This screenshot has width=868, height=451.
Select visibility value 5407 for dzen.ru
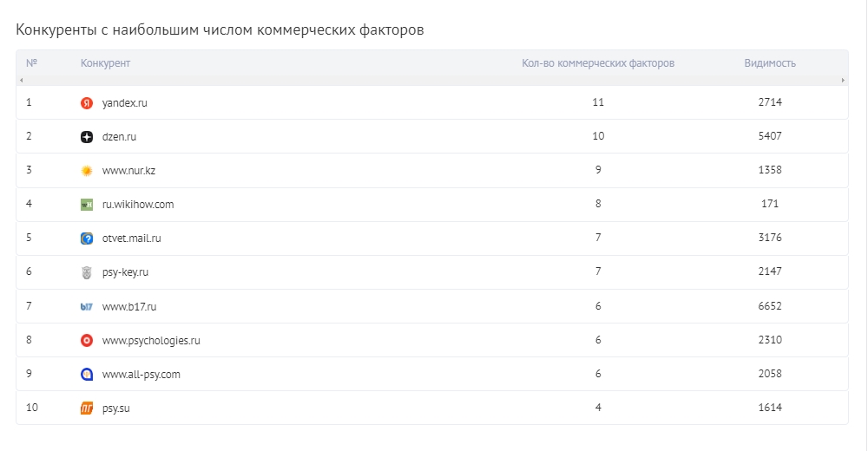[x=770, y=136]
